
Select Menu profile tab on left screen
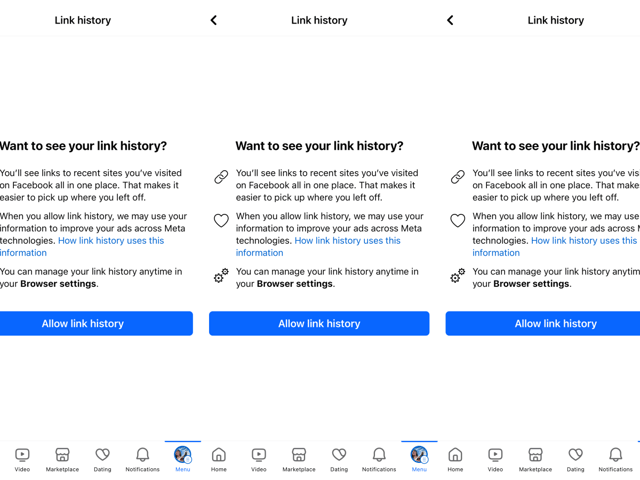click(182, 459)
